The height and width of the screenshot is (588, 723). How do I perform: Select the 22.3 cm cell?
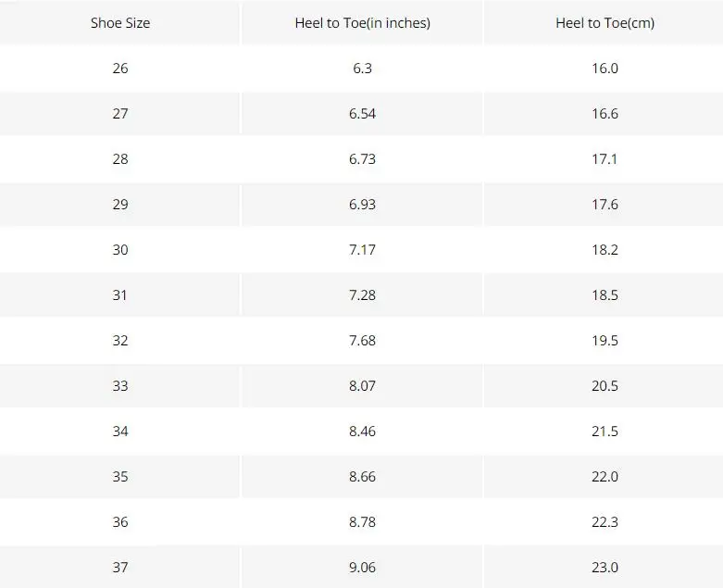click(605, 522)
